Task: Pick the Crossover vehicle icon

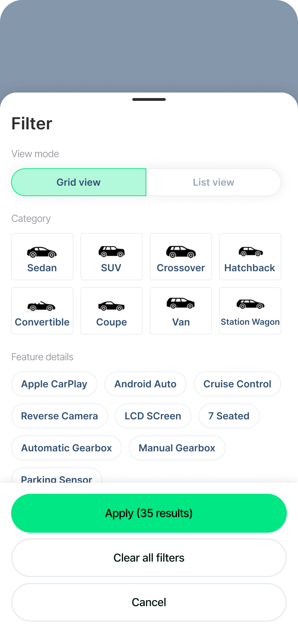Action: (181, 252)
